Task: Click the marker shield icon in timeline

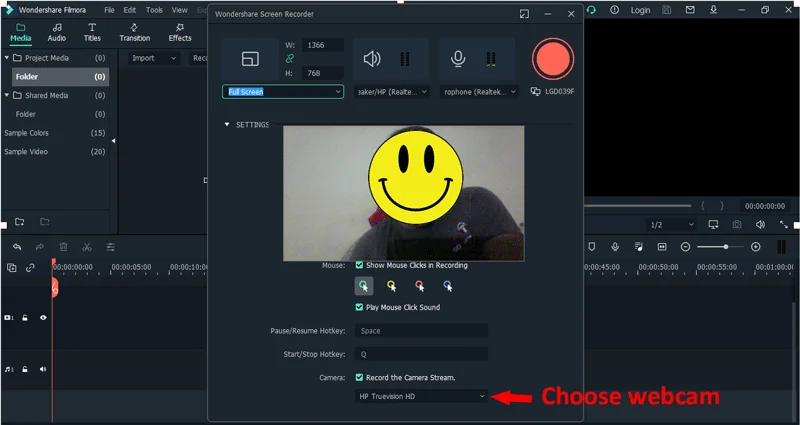Action: pos(591,246)
